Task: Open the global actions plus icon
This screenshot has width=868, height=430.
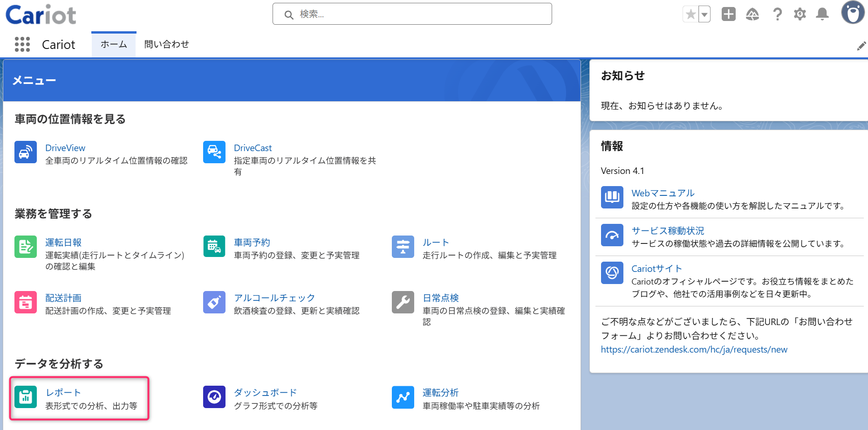Action: 729,14
